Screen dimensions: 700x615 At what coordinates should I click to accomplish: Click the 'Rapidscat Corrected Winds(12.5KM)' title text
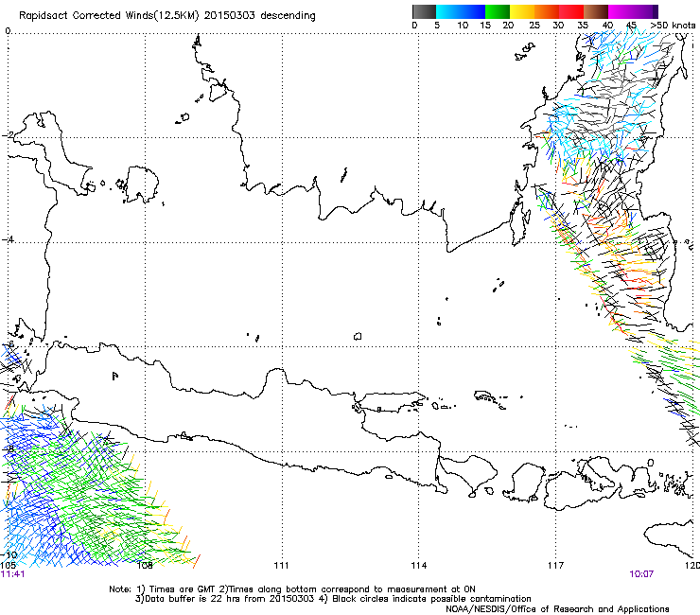(109, 16)
